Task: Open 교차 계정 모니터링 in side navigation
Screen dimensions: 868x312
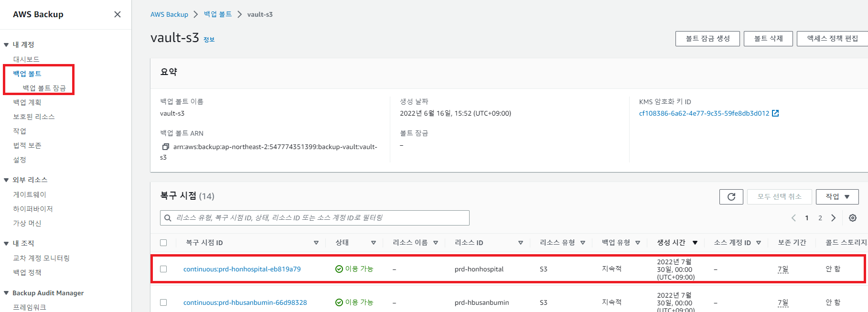Action: 42,258
